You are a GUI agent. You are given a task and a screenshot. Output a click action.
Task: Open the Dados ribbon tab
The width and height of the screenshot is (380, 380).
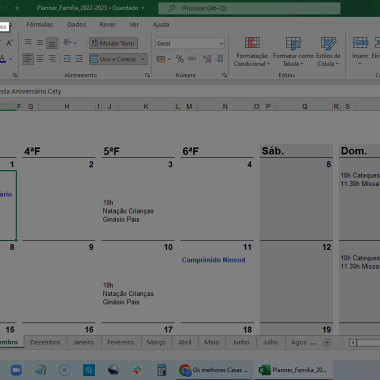(x=77, y=25)
